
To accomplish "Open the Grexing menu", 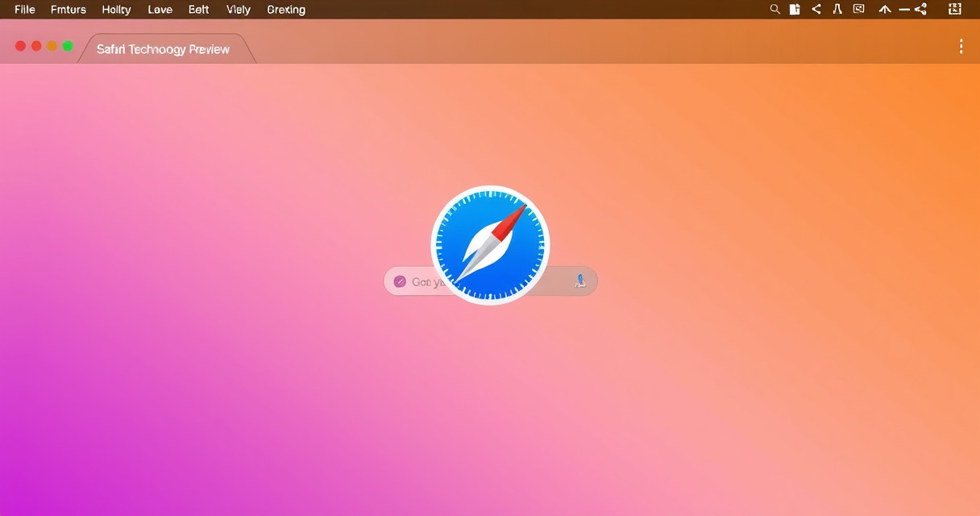I will pos(286,10).
